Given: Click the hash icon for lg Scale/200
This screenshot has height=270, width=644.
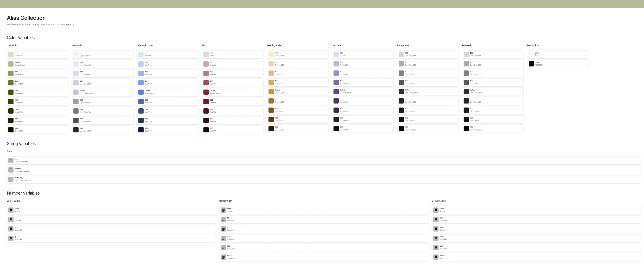Looking at the screenshot, I should click(11, 238).
